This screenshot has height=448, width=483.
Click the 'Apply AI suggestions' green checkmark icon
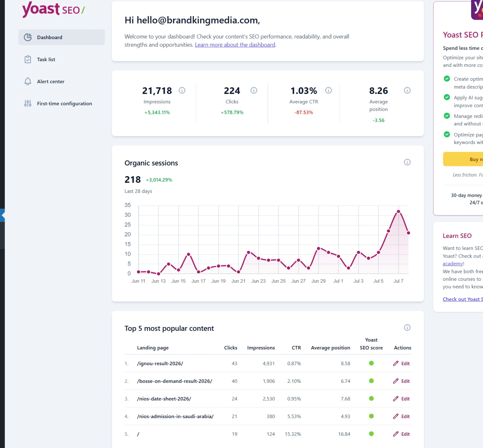[x=447, y=97]
